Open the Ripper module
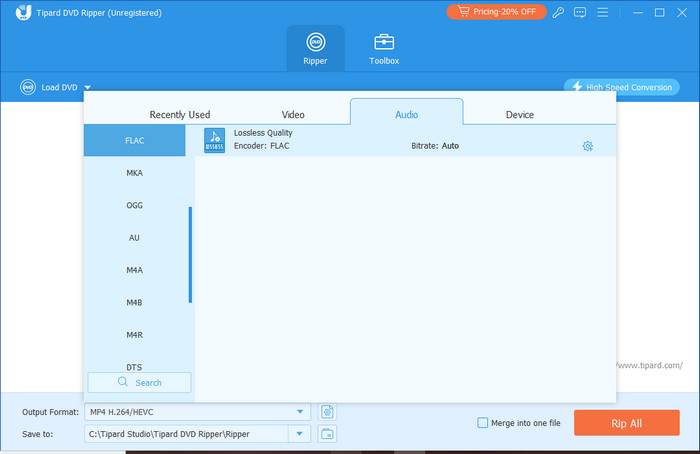The width and height of the screenshot is (700, 454). pos(315,48)
